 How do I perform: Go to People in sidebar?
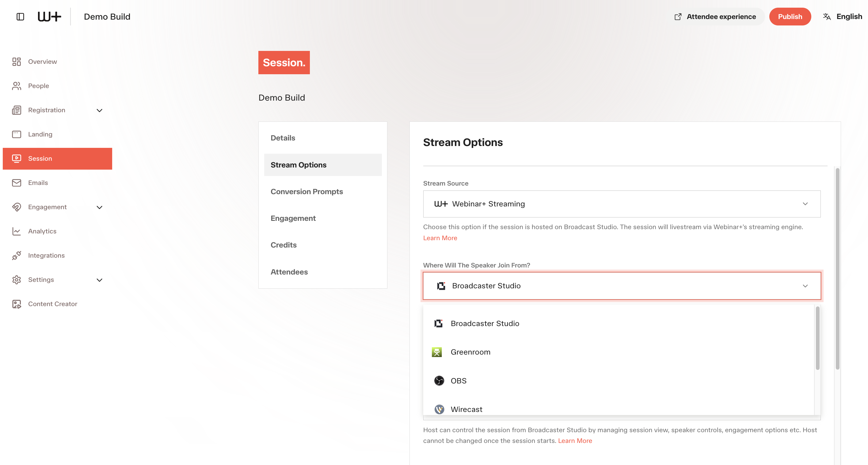[57, 86]
